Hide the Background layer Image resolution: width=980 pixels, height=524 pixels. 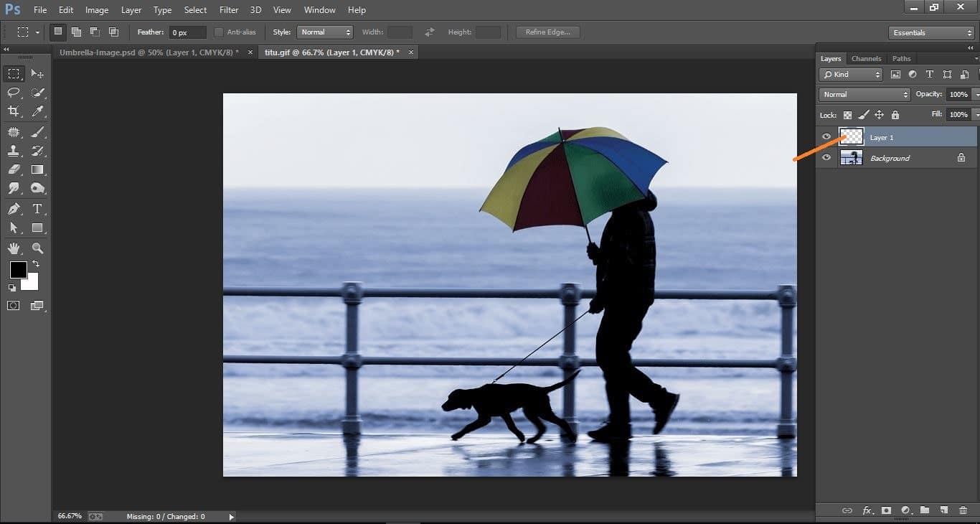point(826,157)
